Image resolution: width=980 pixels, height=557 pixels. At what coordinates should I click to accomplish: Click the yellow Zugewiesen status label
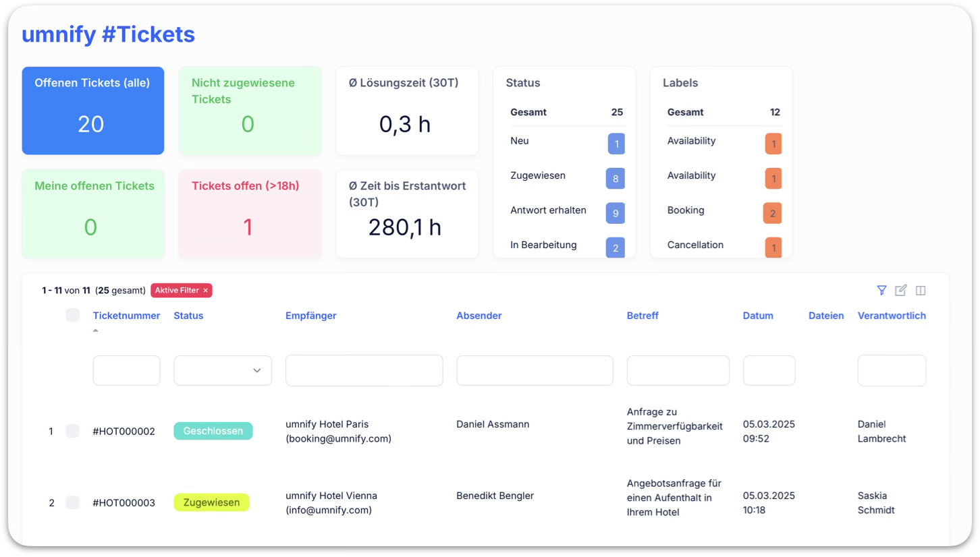(x=211, y=502)
